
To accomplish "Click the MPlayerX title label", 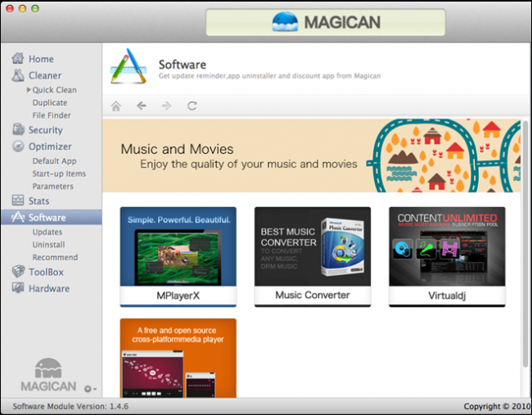I will click(178, 295).
